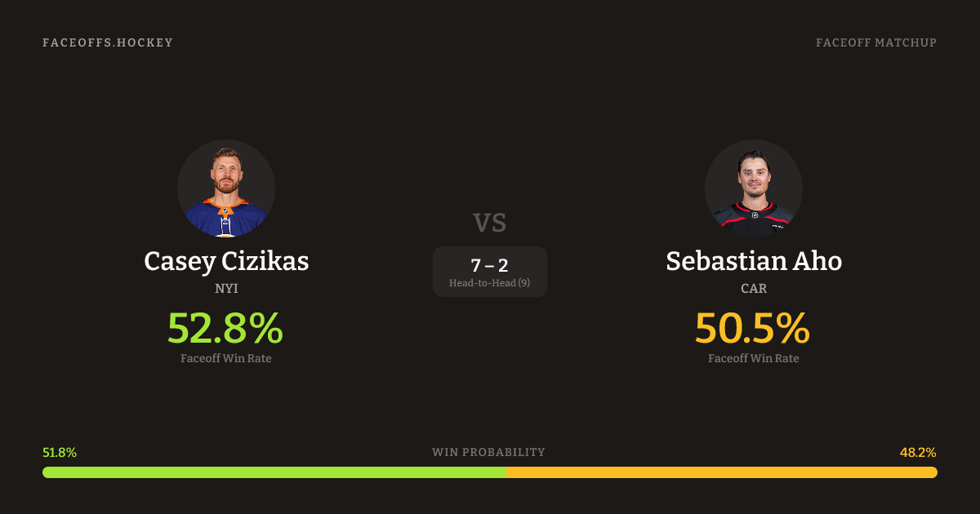Click Faceoff Win Rate label under Aho
The image size is (980, 514).
[753, 358]
